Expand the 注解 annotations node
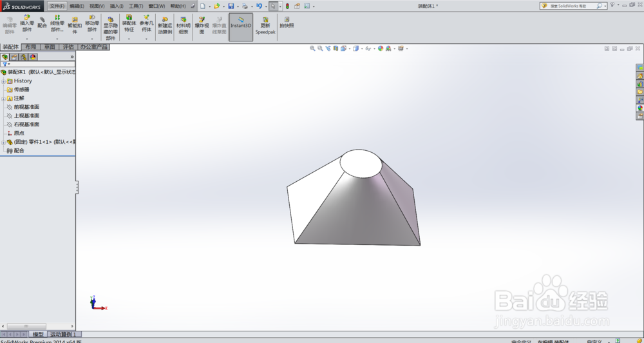The width and height of the screenshot is (644, 343). coord(3,99)
